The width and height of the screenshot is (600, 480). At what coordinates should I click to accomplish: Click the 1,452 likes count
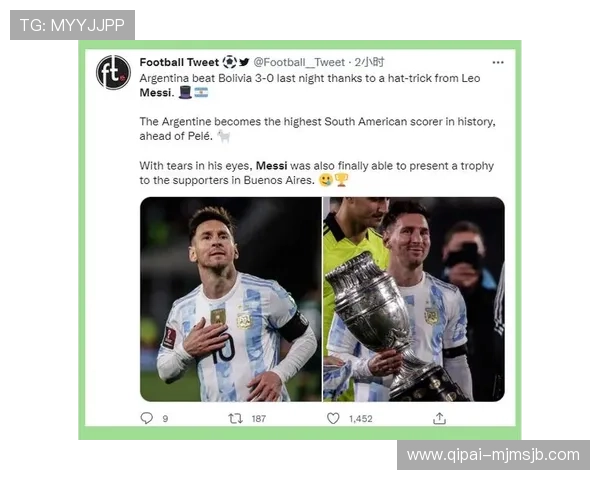pyautogui.click(x=360, y=419)
